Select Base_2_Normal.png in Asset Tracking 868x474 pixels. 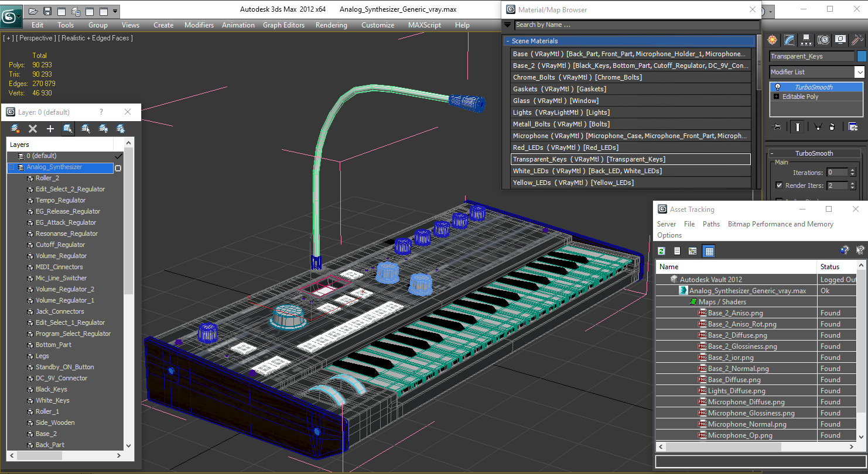pyautogui.click(x=739, y=369)
